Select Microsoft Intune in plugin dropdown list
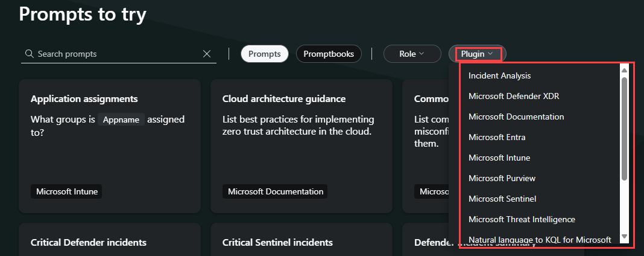This screenshot has height=256, width=644. click(499, 158)
